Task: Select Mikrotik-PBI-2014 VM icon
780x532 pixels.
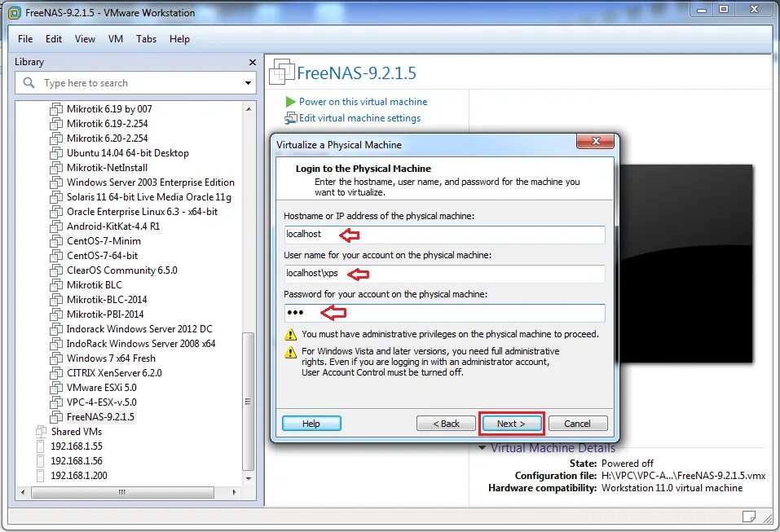Action: point(56,314)
